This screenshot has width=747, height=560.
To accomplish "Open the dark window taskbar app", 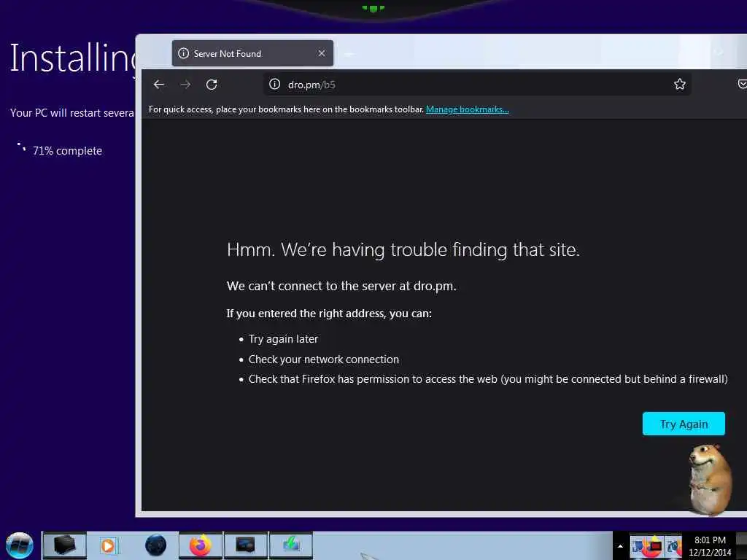I will pyautogui.click(x=245, y=545).
